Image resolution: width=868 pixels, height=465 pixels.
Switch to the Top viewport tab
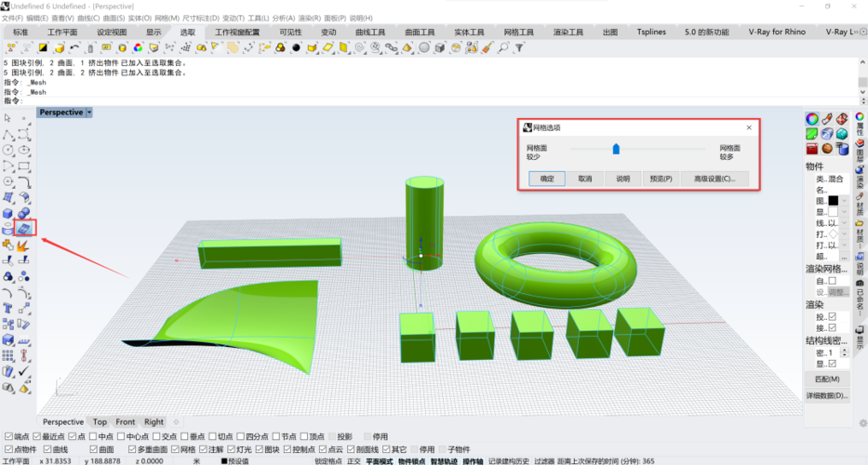click(x=100, y=421)
